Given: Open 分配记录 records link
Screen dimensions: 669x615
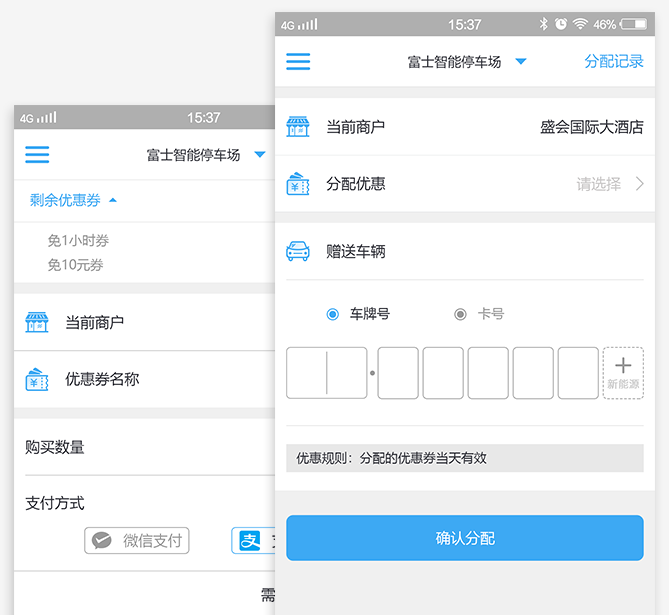Looking at the screenshot, I should tap(614, 62).
